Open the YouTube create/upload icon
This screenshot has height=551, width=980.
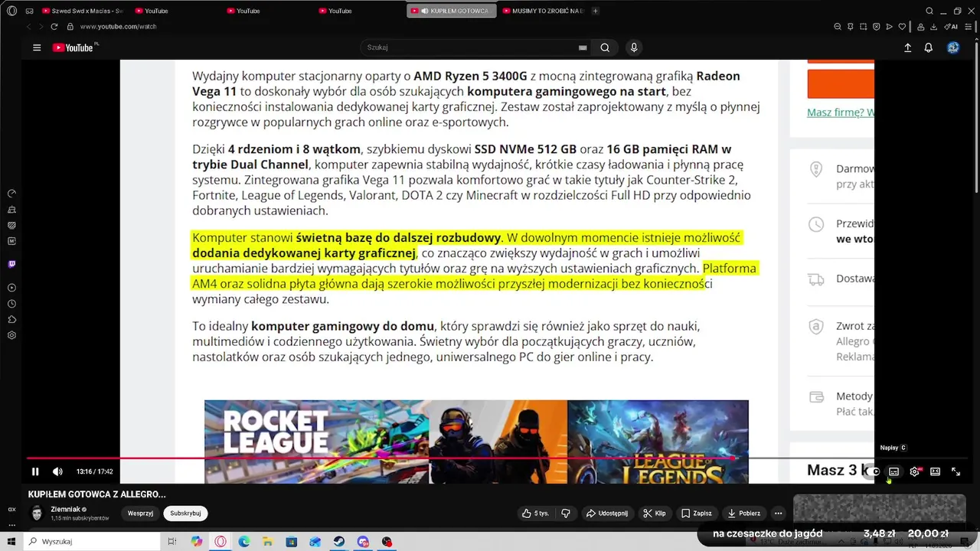point(907,47)
